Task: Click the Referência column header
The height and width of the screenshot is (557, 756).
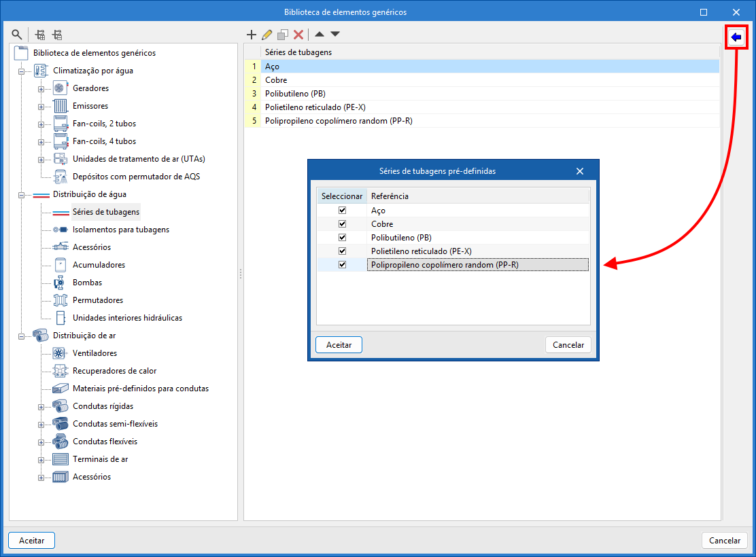Action: click(478, 196)
